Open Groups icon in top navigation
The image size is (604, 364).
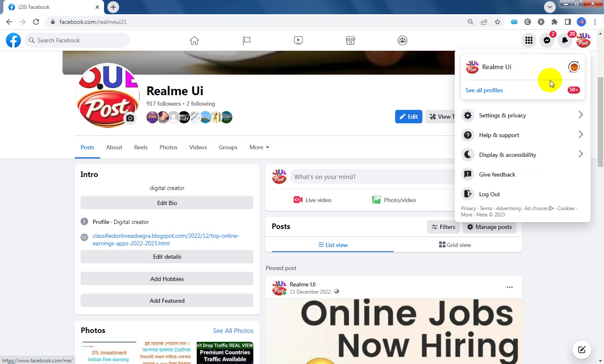point(402,40)
